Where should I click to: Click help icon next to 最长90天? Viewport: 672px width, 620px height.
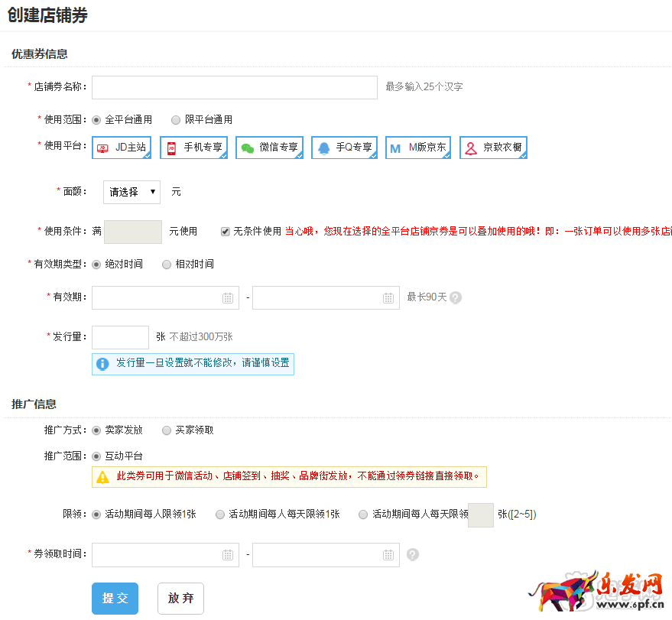click(456, 297)
